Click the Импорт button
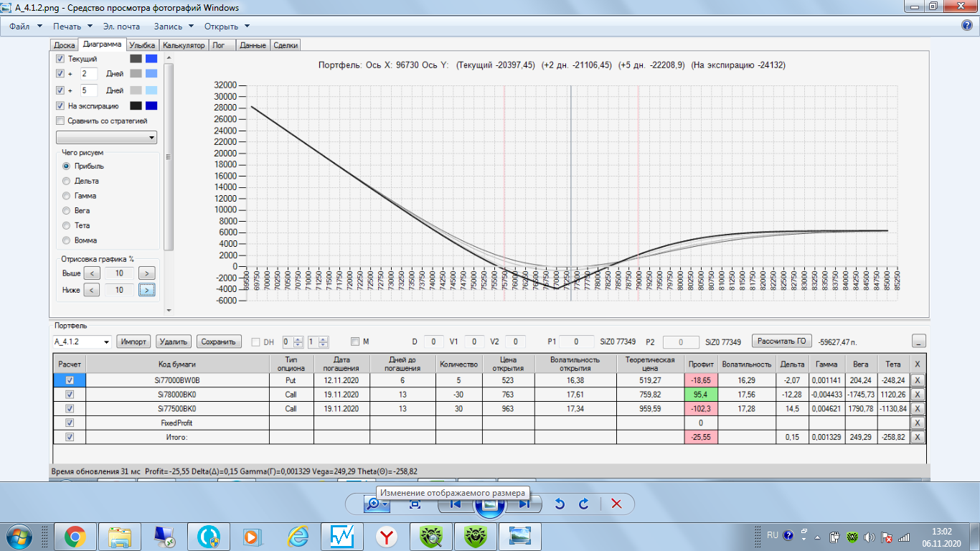 click(x=133, y=342)
